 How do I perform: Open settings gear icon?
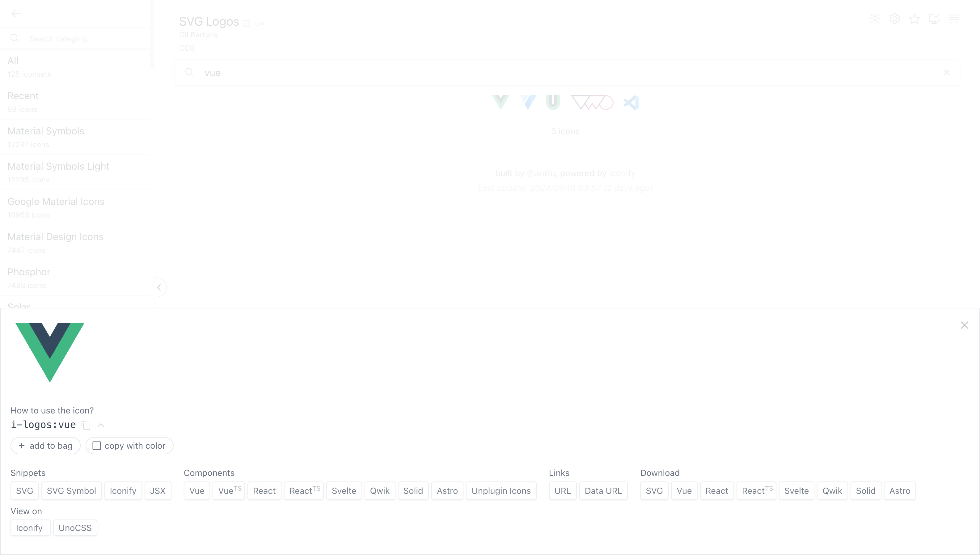894,19
